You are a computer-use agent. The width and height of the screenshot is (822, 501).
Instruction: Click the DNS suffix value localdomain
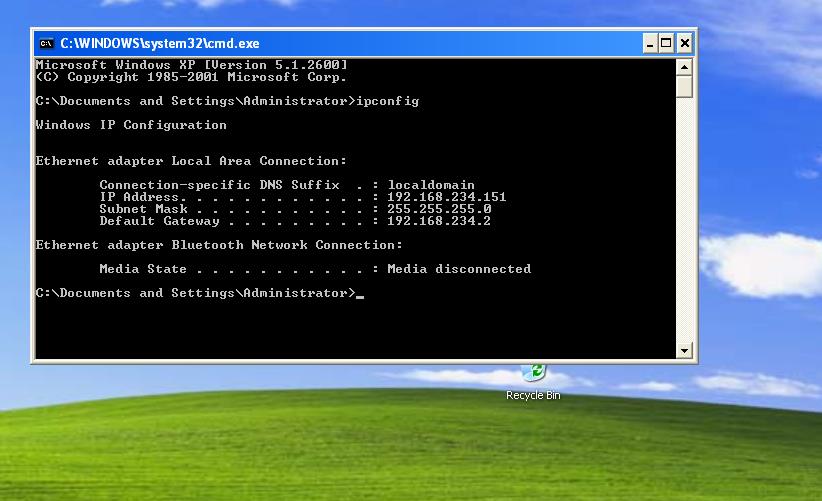[431, 185]
